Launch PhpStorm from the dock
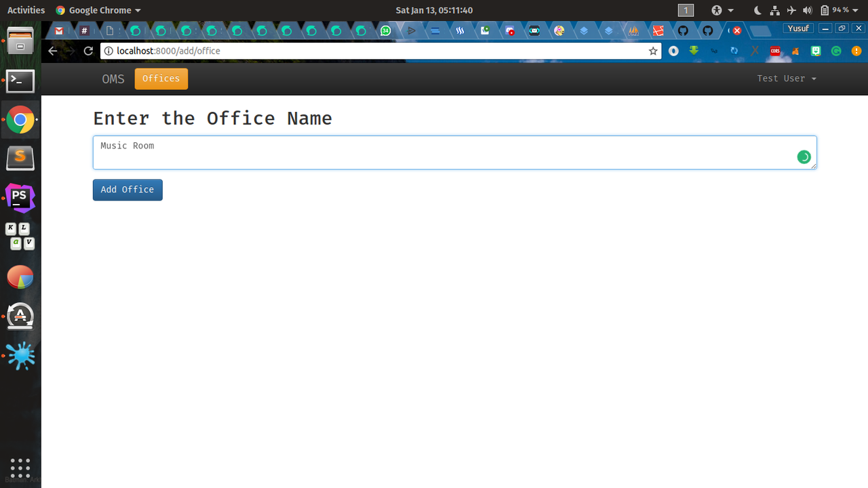This screenshot has height=488, width=868. 20,198
